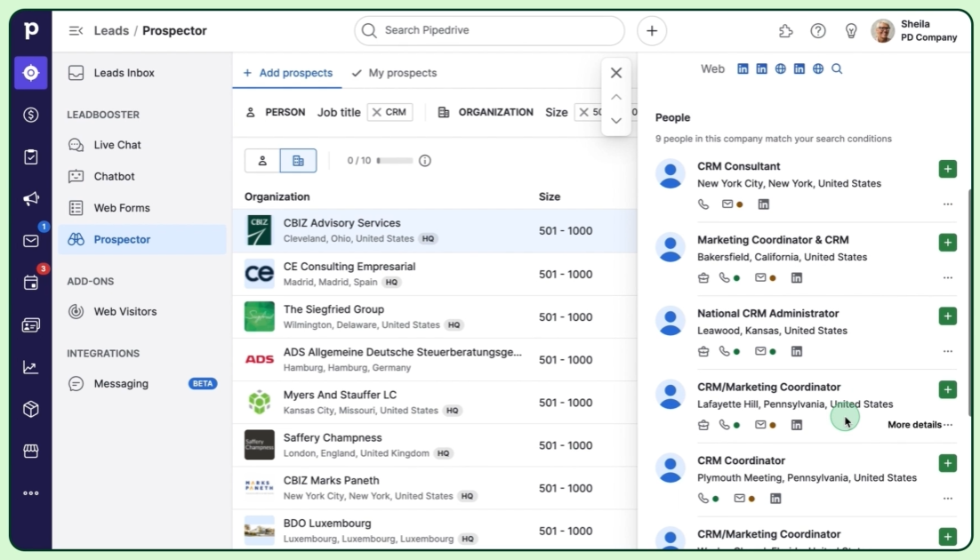Open the Contacts card icon in sidebar
The height and width of the screenshot is (560, 980).
30,325
